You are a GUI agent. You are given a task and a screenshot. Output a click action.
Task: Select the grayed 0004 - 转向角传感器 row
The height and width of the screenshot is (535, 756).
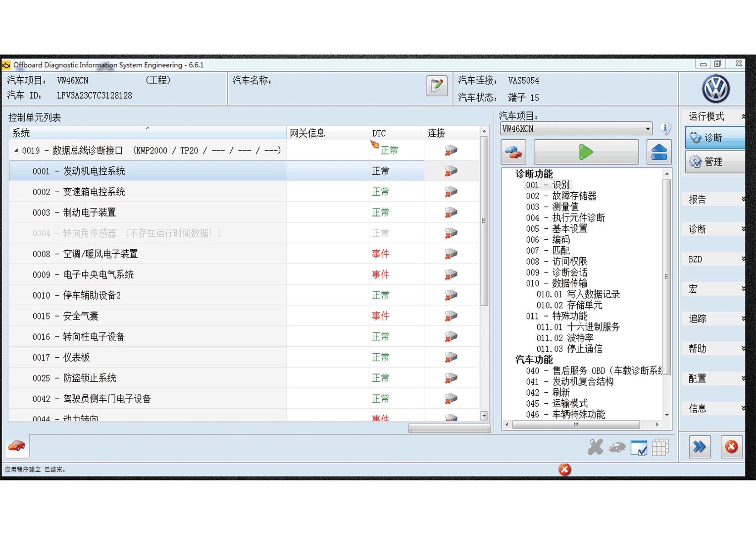click(244, 233)
